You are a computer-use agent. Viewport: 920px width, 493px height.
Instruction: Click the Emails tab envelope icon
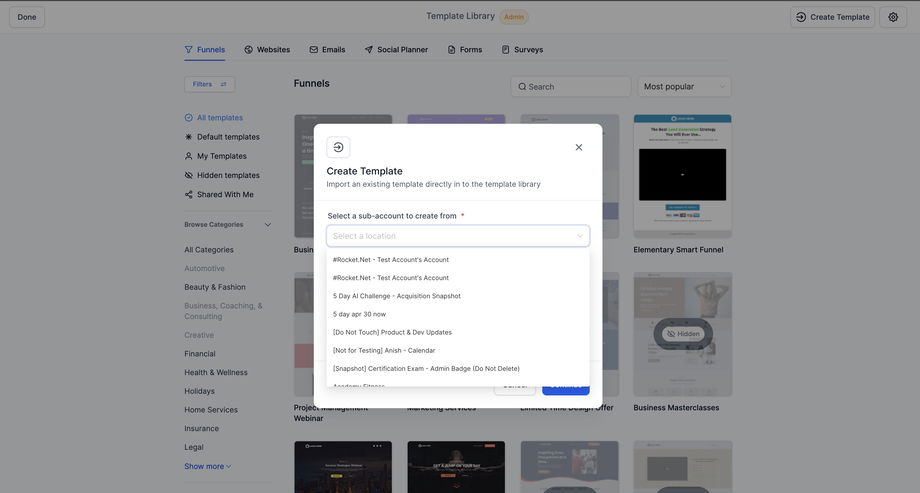[x=313, y=50]
